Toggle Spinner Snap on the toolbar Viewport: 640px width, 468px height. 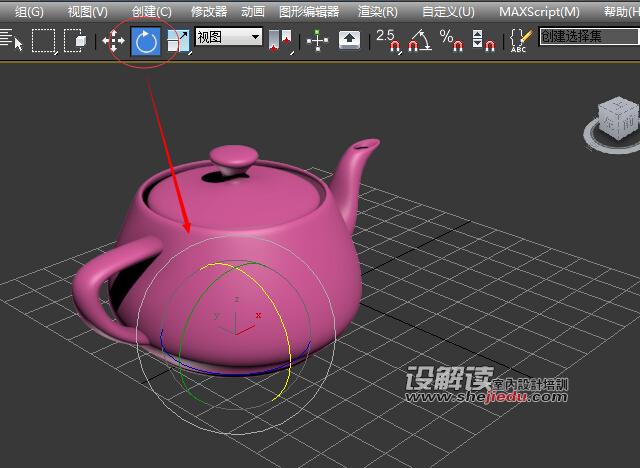click(482, 41)
